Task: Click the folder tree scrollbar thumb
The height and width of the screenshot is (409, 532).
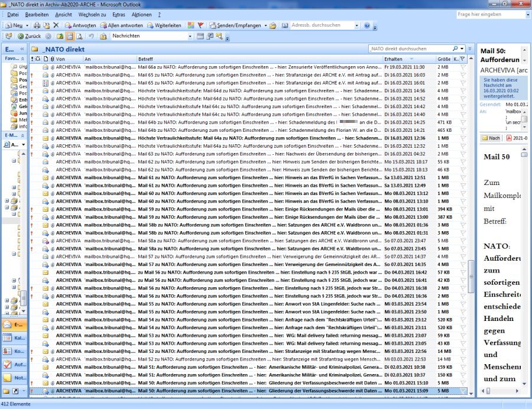Action: point(24,299)
